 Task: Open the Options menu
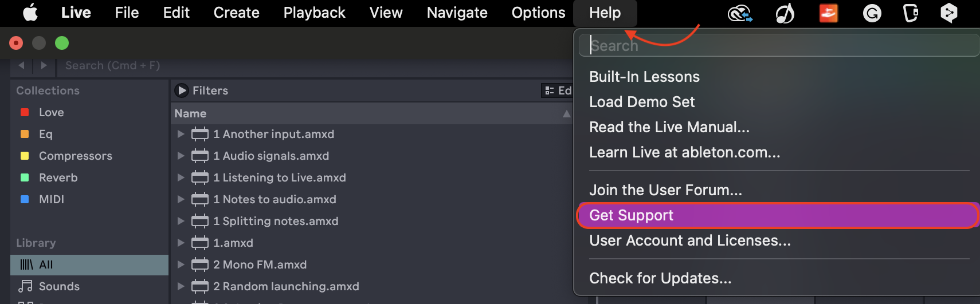point(538,13)
